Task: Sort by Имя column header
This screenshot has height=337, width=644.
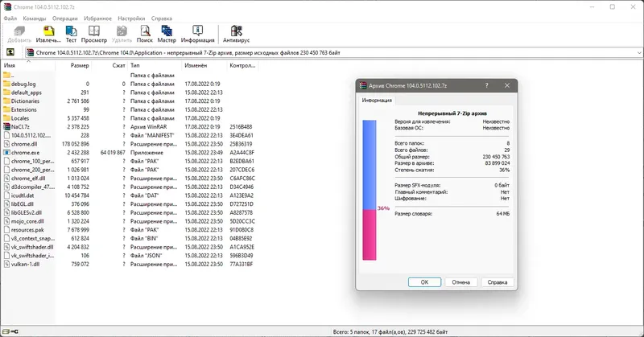Action: click(x=28, y=65)
